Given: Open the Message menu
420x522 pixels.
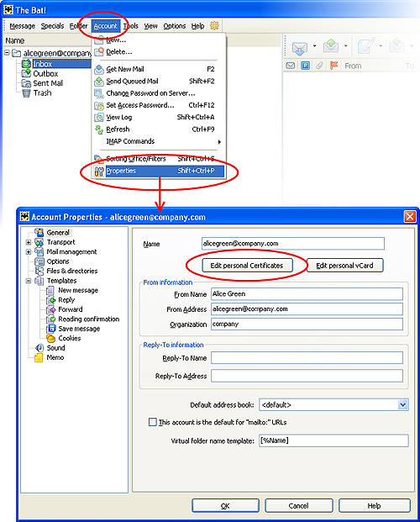Looking at the screenshot, I should click(x=23, y=26).
